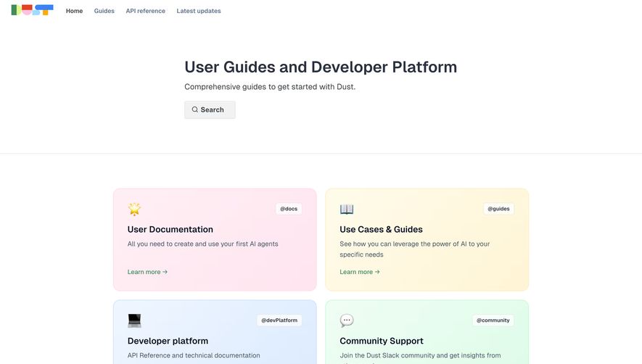Open Learn more under Use Cases & Guides
642x364 pixels.
pos(360,272)
